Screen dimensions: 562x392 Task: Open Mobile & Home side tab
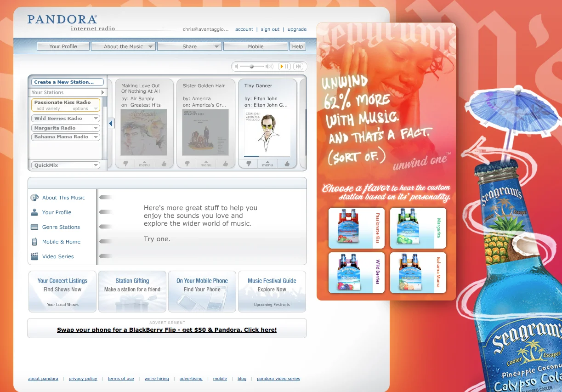click(x=62, y=242)
